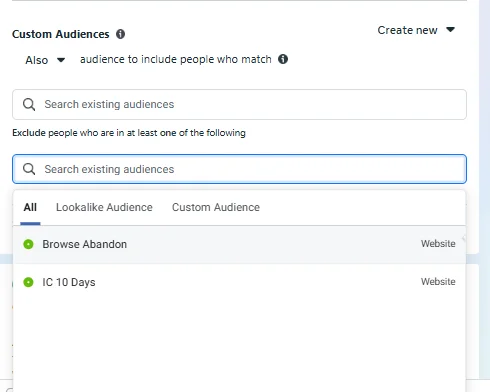Click magnifier icon in exclude search box
This screenshot has height=392, width=490.
coord(29,169)
